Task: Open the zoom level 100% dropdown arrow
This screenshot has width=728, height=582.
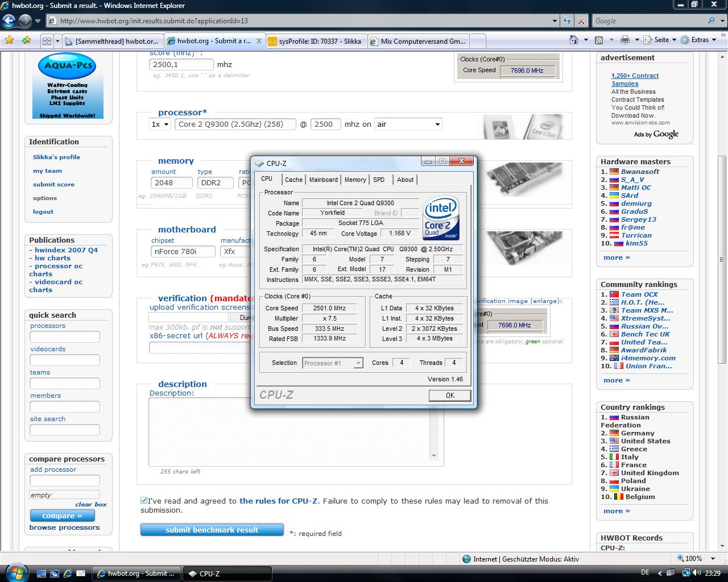Action: tap(713, 559)
